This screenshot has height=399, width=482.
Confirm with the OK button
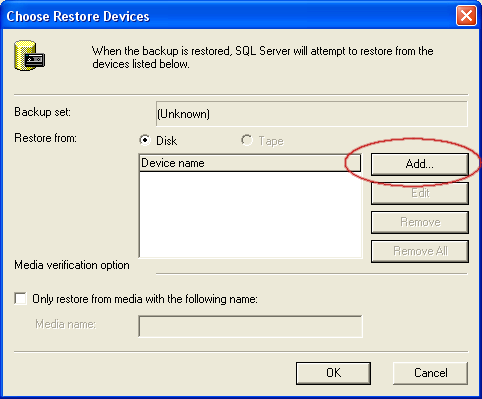tap(333, 373)
